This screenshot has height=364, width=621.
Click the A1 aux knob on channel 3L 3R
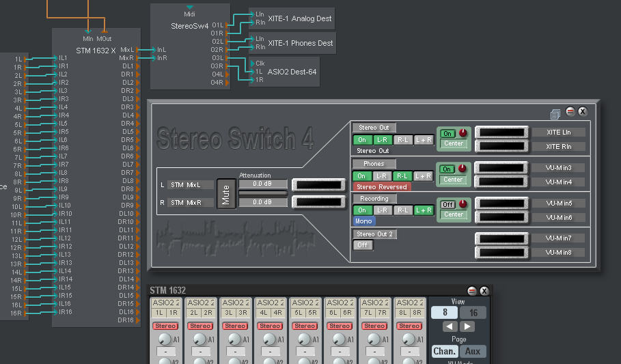click(x=234, y=339)
